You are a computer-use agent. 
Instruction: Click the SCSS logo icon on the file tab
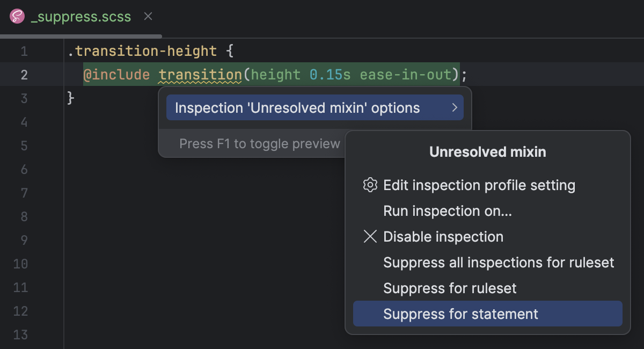[x=18, y=16]
